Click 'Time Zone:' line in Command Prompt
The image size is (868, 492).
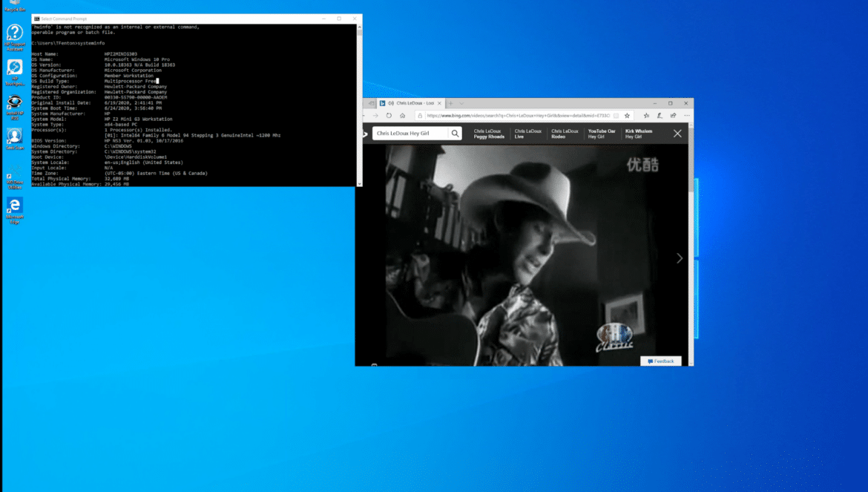pyautogui.click(x=119, y=173)
